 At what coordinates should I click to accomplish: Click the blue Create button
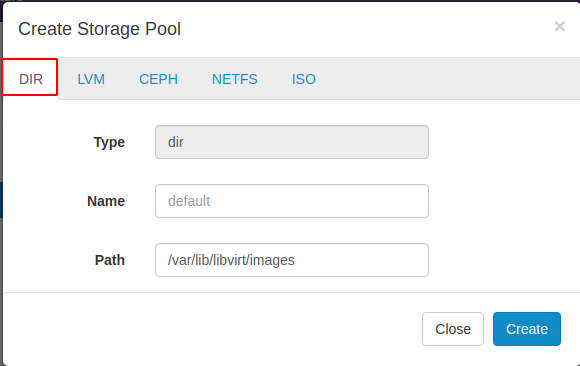coord(527,329)
